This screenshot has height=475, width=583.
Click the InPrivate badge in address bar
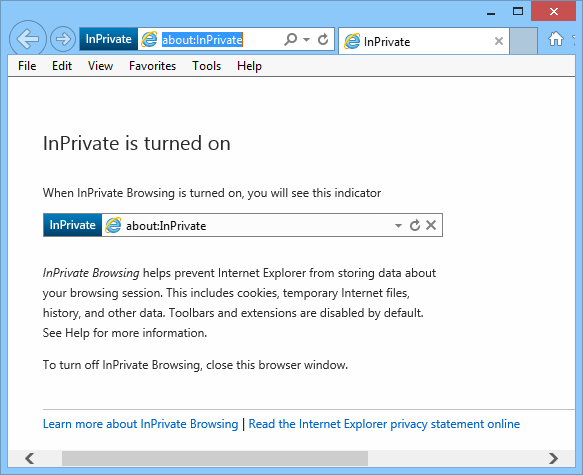108,39
